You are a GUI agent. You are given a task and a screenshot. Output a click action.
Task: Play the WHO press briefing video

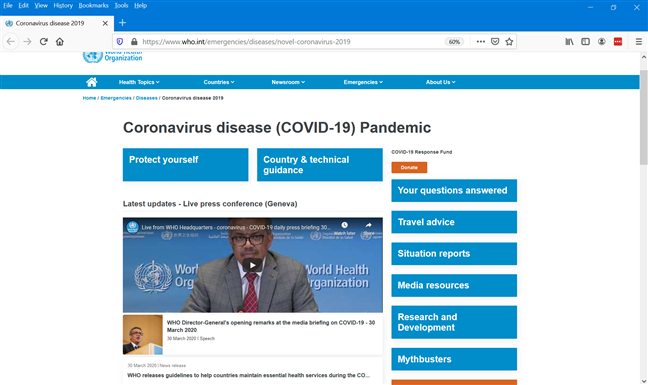[x=252, y=265]
